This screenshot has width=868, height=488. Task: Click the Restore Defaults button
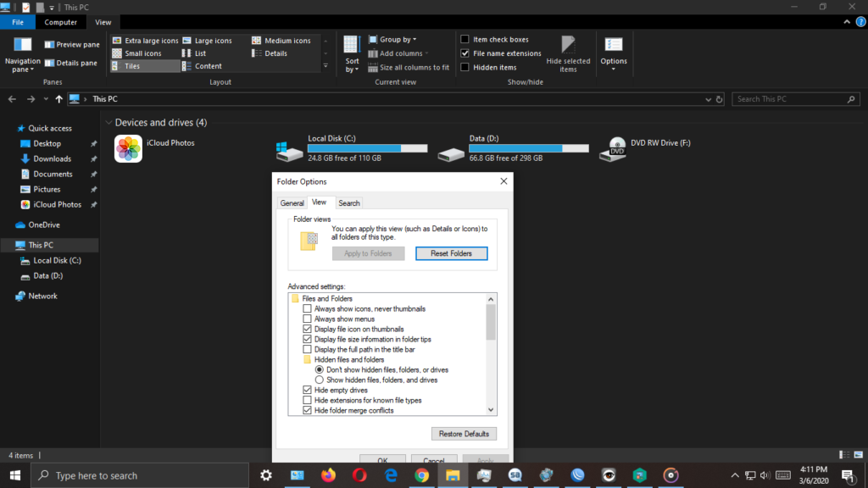[x=464, y=434]
